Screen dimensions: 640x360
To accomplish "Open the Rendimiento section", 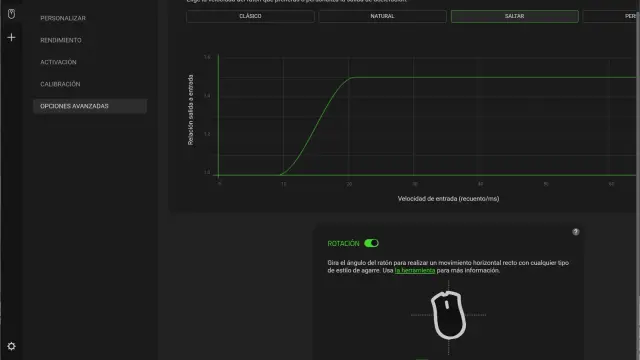I will point(61,40).
